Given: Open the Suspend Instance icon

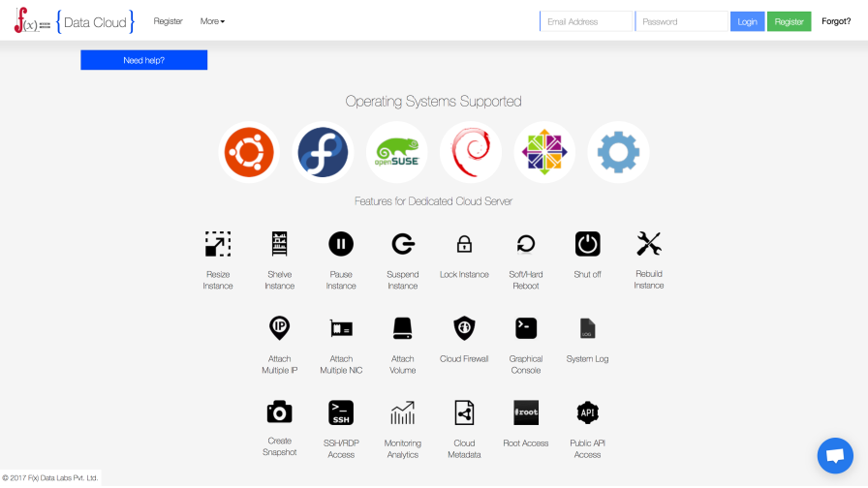Looking at the screenshot, I should point(403,244).
